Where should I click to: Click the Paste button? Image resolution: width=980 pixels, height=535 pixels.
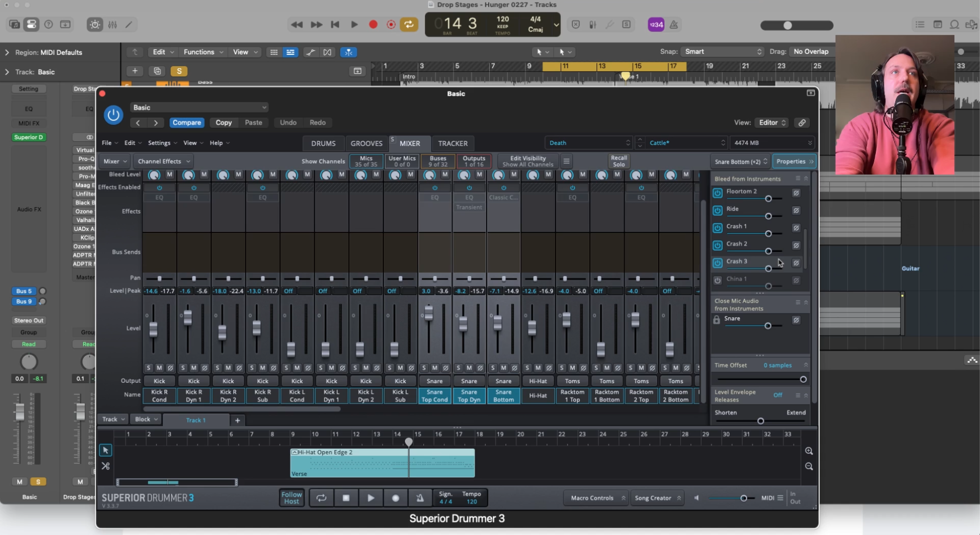click(253, 122)
